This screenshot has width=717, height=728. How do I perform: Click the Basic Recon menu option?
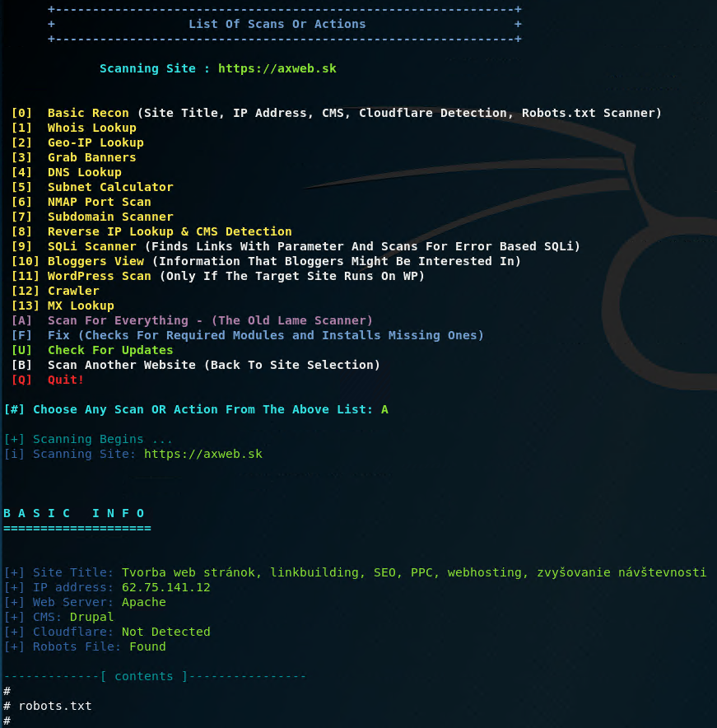click(x=88, y=113)
